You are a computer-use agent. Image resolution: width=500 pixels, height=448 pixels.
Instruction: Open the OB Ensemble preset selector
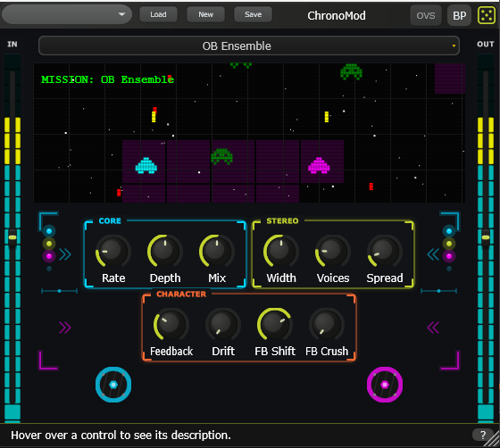coord(249,46)
